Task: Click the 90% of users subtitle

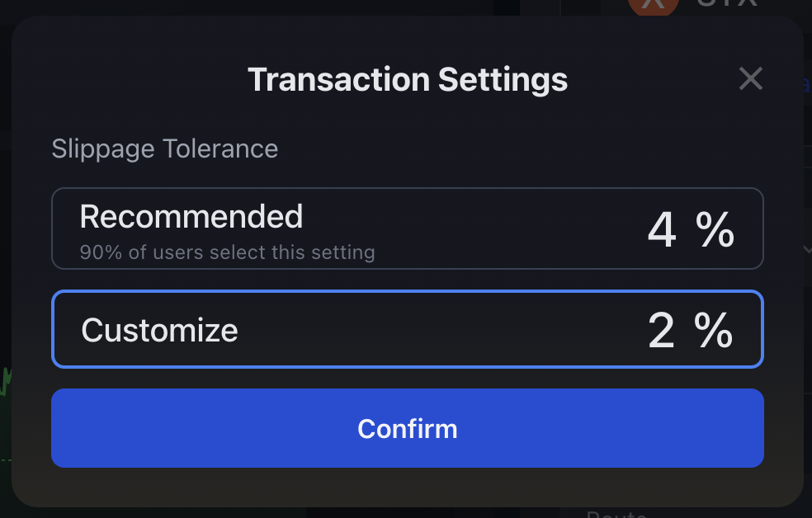Action: tap(227, 252)
